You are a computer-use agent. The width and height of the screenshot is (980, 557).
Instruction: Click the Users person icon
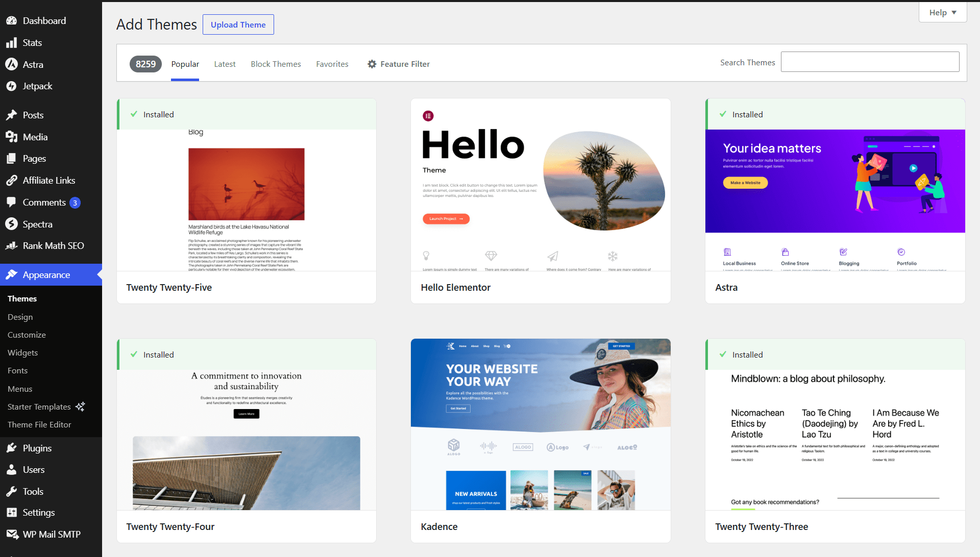point(11,470)
